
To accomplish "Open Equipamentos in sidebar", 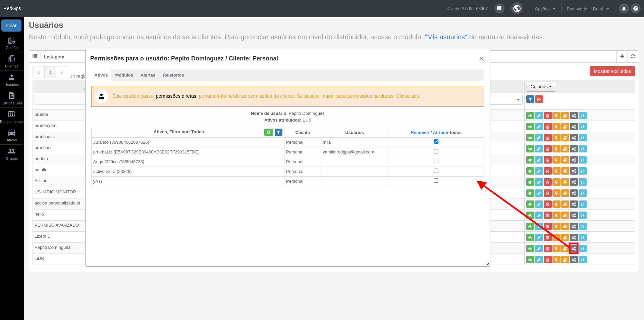I will click(x=12, y=117).
